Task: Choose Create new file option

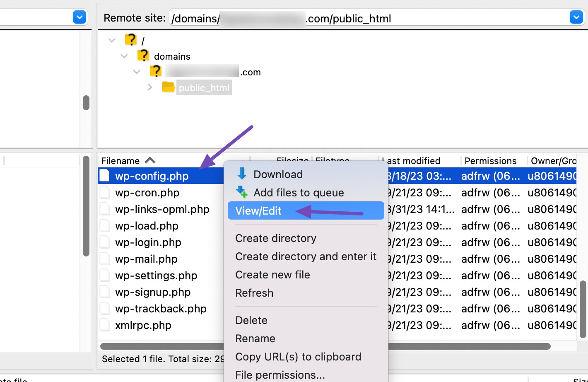Action: [272, 274]
